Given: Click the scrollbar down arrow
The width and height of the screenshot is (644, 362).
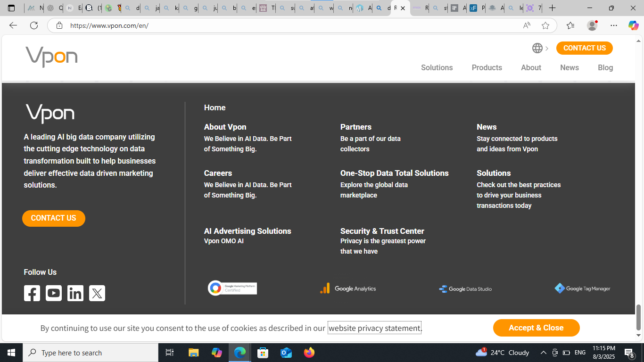Looking at the screenshot, I should pos(639,336).
